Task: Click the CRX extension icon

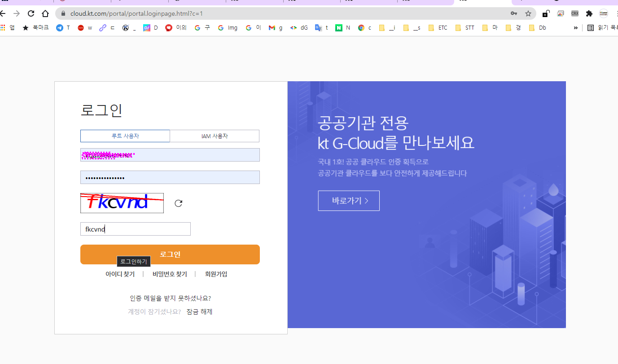Action: [575, 13]
